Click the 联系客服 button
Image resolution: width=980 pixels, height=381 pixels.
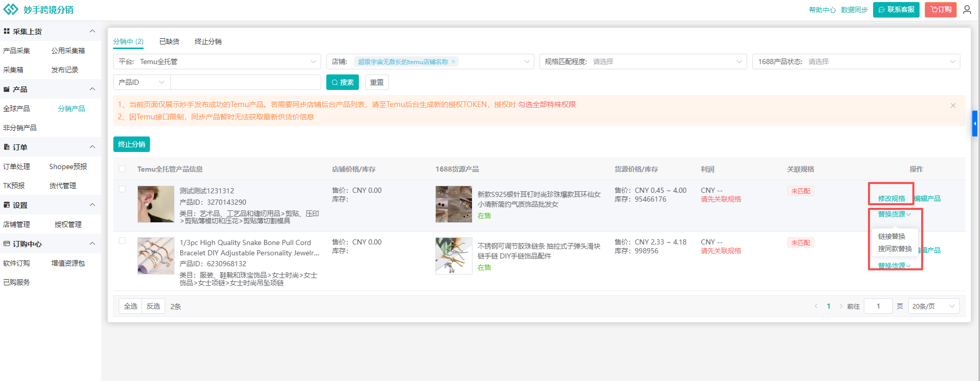(896, 10)
